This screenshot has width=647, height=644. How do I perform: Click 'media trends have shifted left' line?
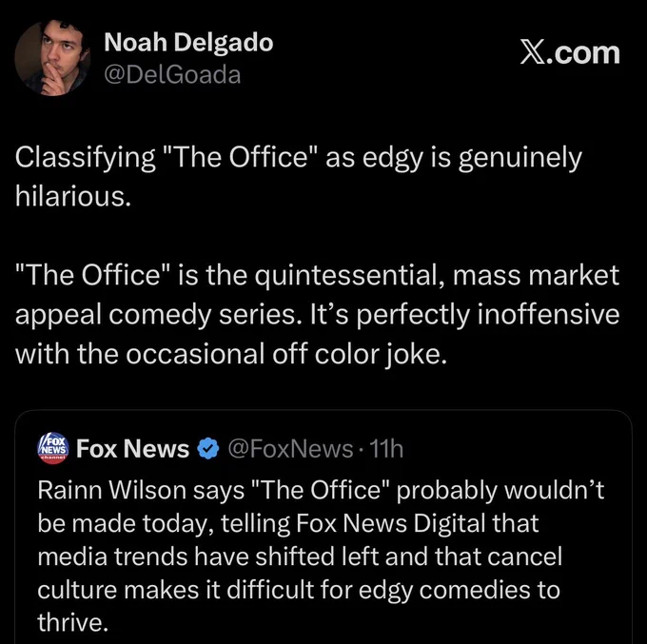(x=207, y=556)
